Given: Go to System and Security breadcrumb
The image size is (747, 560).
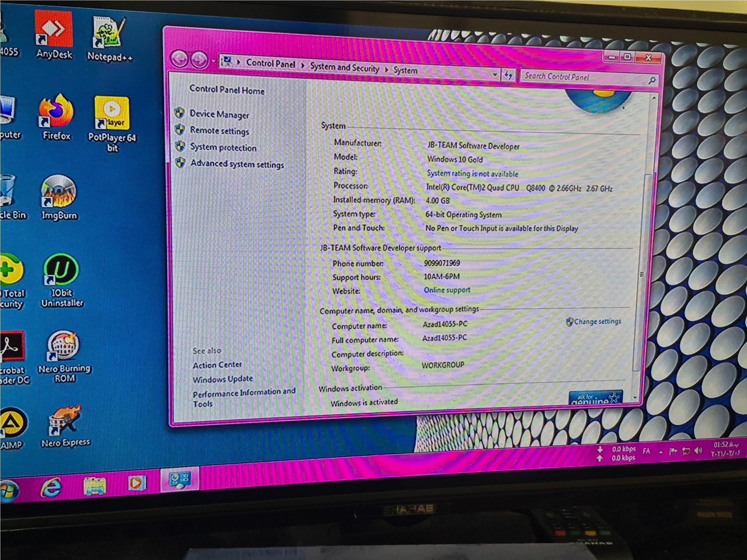Looking at the screenshot, I should click(344, 68).
